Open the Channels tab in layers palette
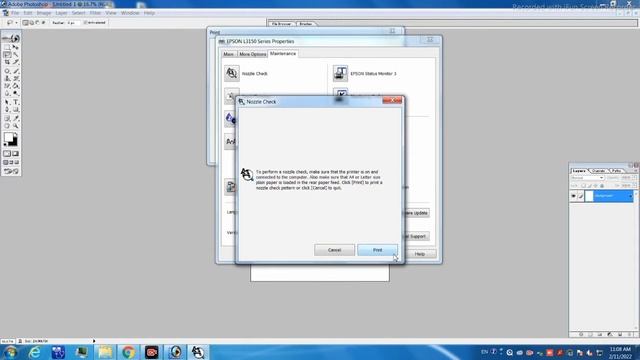This screenshot has width=640, height=360. tap(598, 171)
